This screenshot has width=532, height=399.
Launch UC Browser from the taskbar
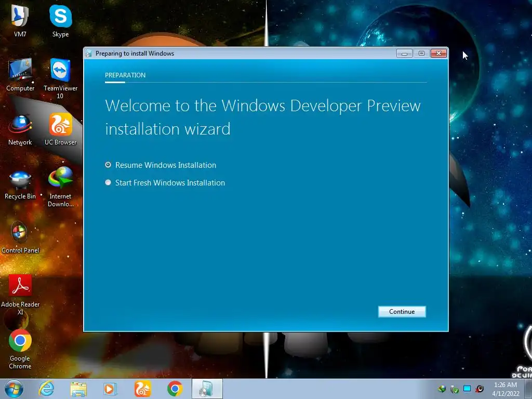(x=142, y=389)
